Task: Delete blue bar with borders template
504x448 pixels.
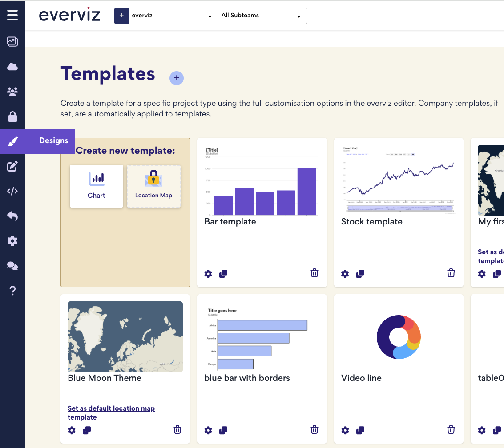Action: [x=314, y=430]
